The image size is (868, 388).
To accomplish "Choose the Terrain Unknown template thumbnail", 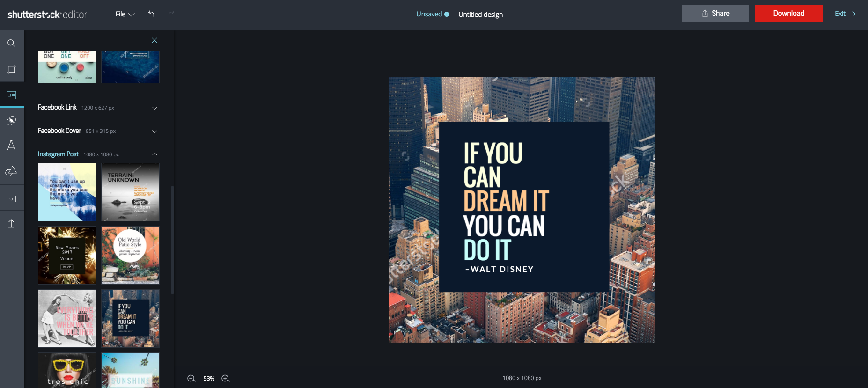I will [x=130, y=192].
